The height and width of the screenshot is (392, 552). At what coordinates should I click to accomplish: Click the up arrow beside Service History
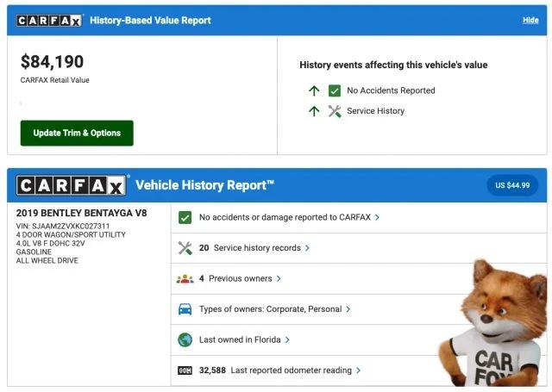point(314,111)
